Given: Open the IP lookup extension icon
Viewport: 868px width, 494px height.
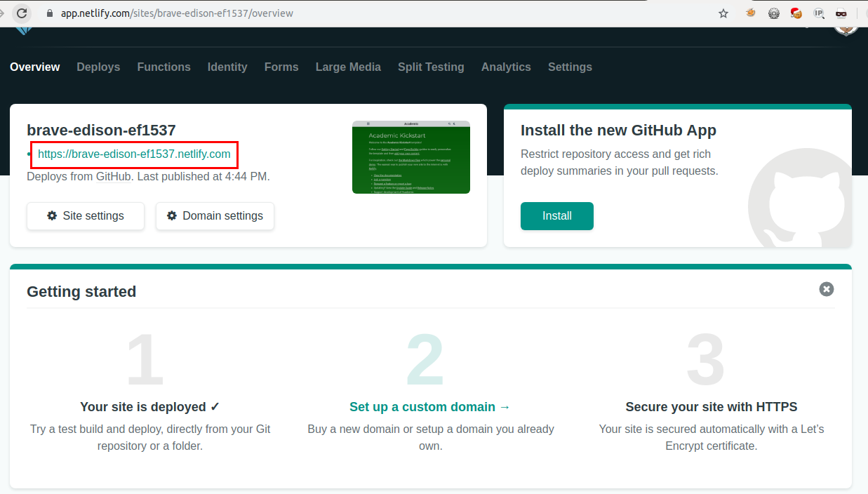Looking at the screenshot, I should (819, 13).
